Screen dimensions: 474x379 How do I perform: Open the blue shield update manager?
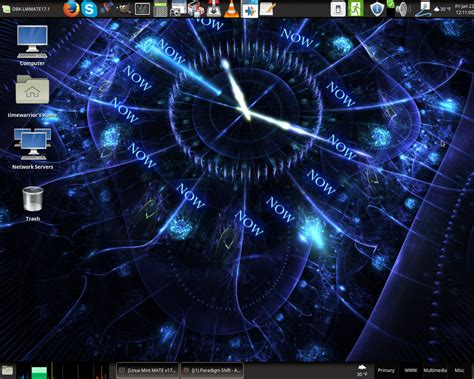click(x=377, y=9)
